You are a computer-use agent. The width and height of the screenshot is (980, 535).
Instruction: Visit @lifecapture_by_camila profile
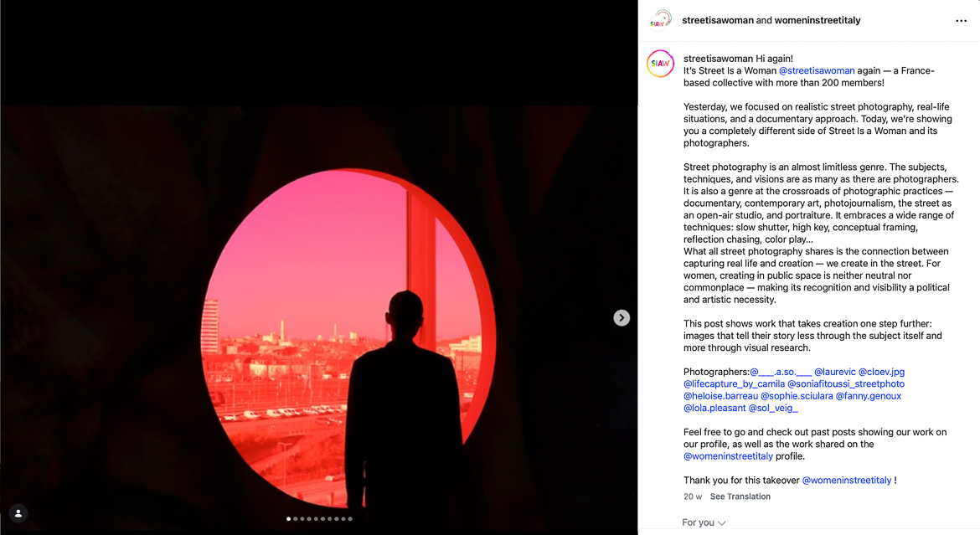734,383
